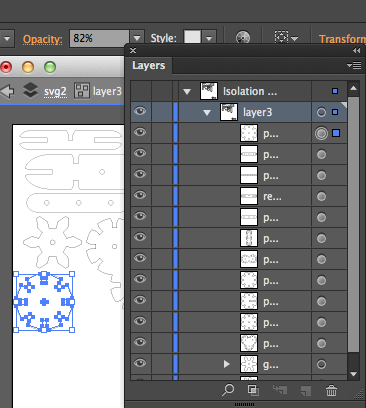Viewport: 366px width, 408px height.
Task: Click the Create New Sublayer icon
Action: coord(280,389)
